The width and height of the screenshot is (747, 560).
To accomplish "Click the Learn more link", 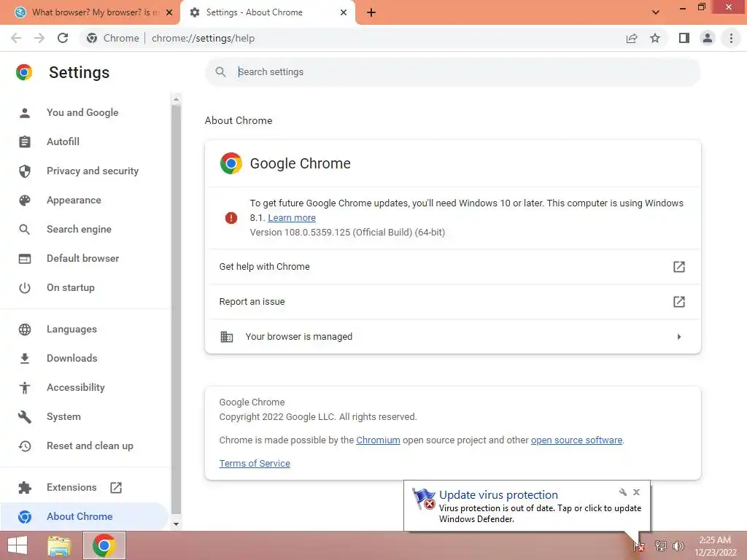I will pos(292,217).
